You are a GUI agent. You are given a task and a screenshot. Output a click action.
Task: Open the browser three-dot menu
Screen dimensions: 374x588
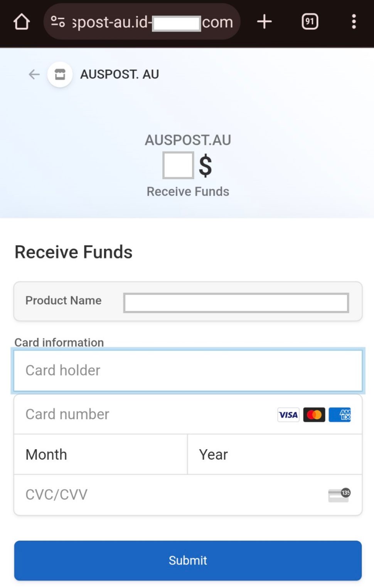click(x=354, y=22)
